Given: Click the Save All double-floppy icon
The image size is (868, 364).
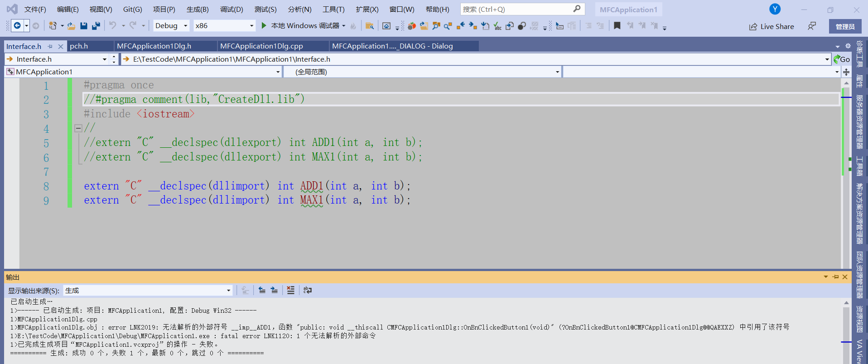Looking at the screenshot, I should [96, 26].
